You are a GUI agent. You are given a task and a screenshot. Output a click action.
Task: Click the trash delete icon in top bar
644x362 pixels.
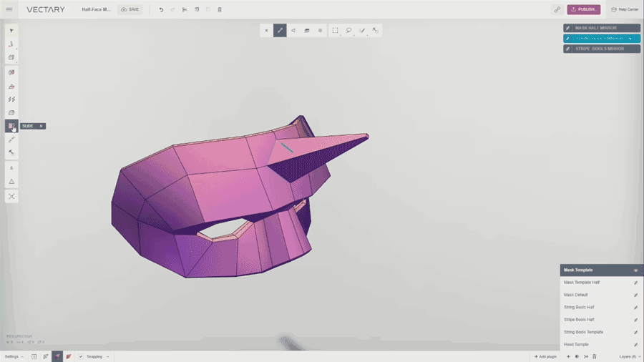[220, 10]
